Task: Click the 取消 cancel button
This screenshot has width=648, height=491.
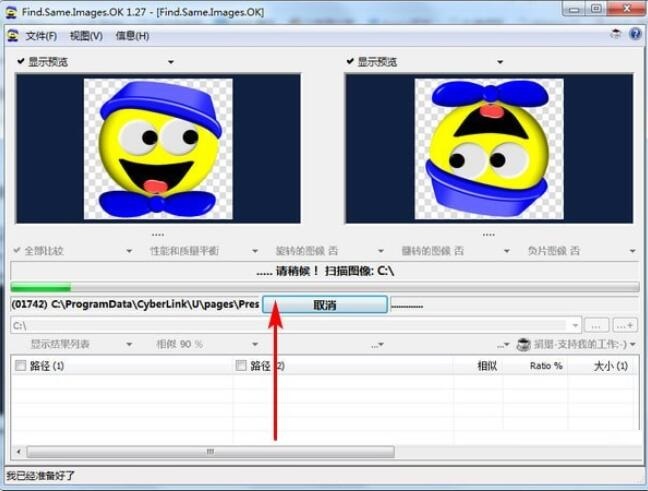Action: [x=325, y=305]
